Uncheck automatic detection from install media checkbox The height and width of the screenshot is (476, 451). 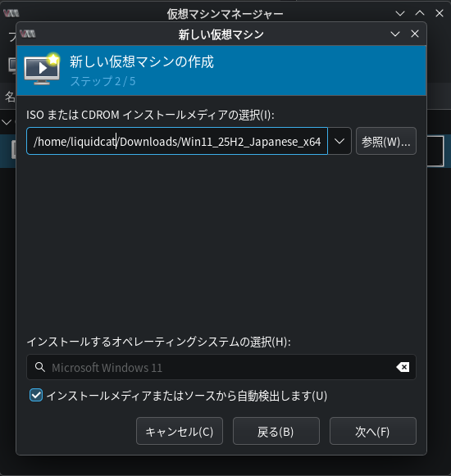(x=36, y=395)
